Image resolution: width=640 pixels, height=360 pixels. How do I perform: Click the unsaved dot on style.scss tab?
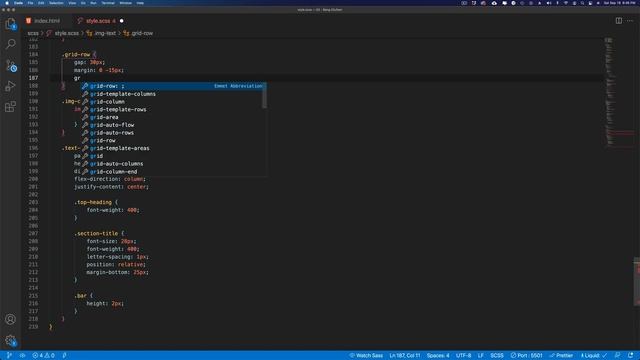122,20
